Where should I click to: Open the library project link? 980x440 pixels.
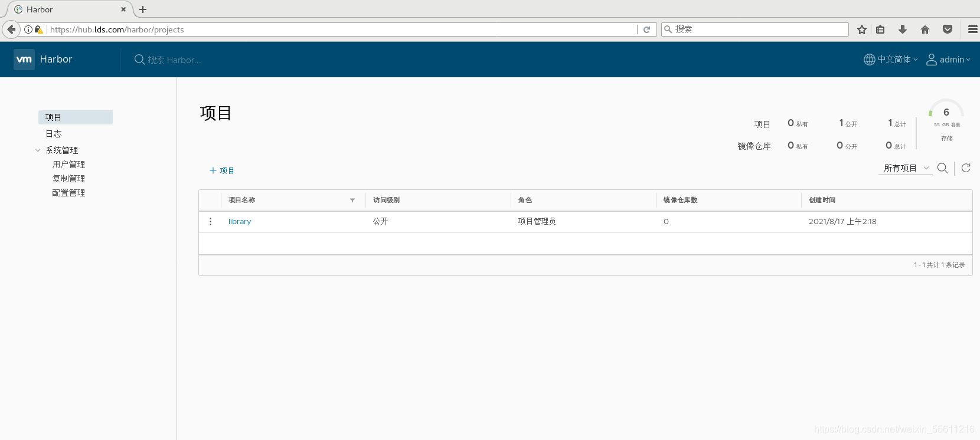click(240, 222)
